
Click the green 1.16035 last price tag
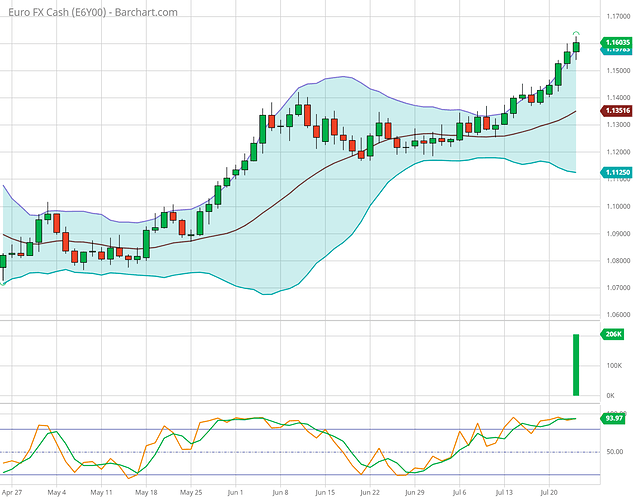(615, 42)
